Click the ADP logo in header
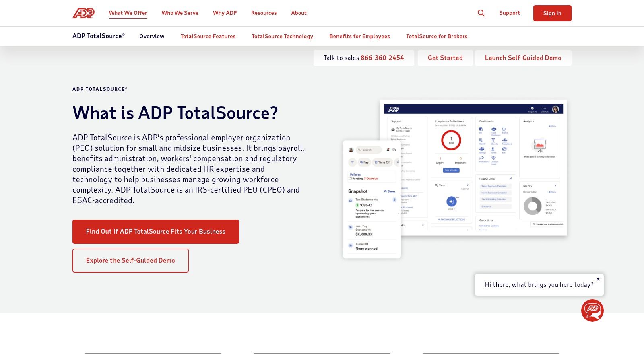Viewport: 644px width, 362px height. point(83,13)
